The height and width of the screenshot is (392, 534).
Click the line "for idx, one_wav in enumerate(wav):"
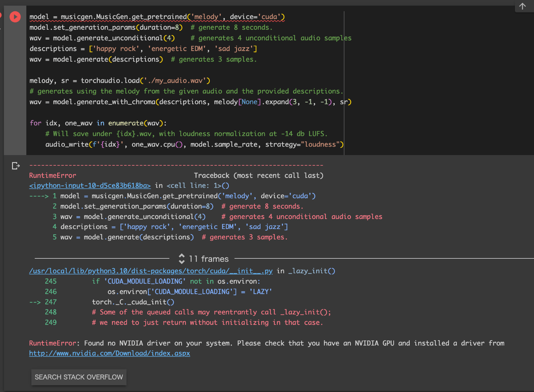[x=98, y=123]
